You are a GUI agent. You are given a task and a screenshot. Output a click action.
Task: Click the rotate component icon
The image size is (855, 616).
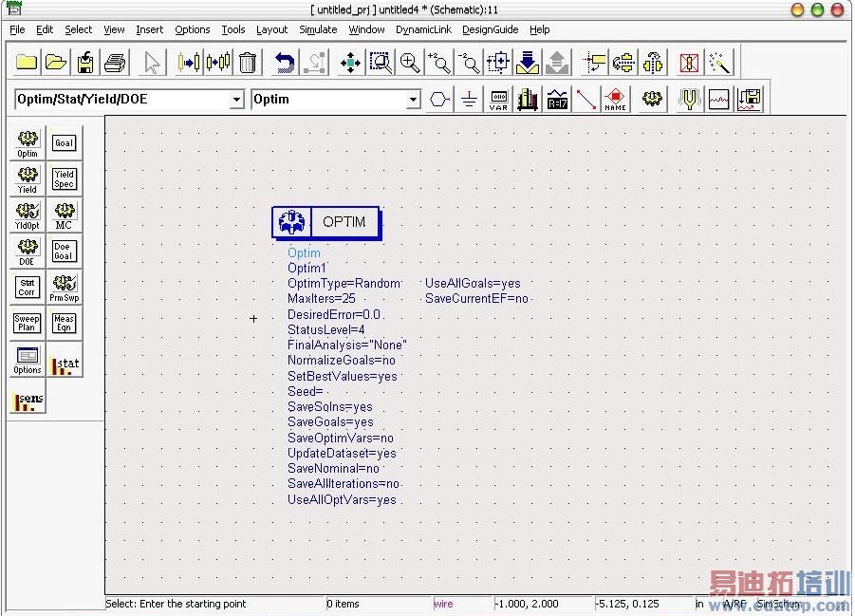pos(623,63)
